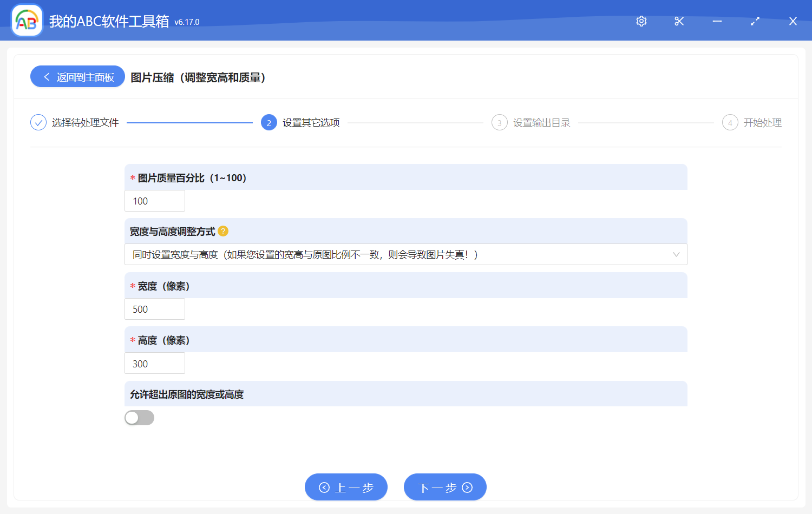812x514 pixels.
Task: Click the step 2 circle icon
Action: click(269, 122)
